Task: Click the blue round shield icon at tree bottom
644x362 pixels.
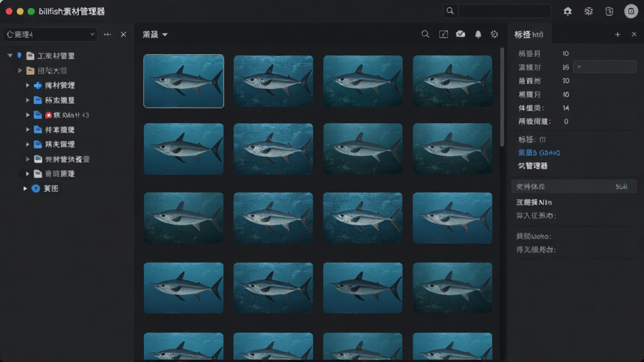Action: pos(36,189)
